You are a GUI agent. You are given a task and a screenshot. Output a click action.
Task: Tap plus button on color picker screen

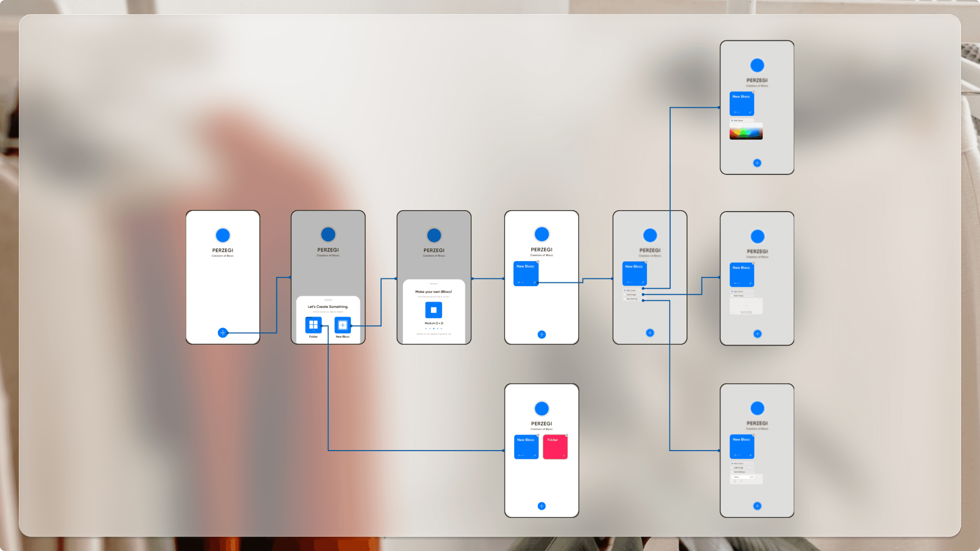[x=757, y=163]
